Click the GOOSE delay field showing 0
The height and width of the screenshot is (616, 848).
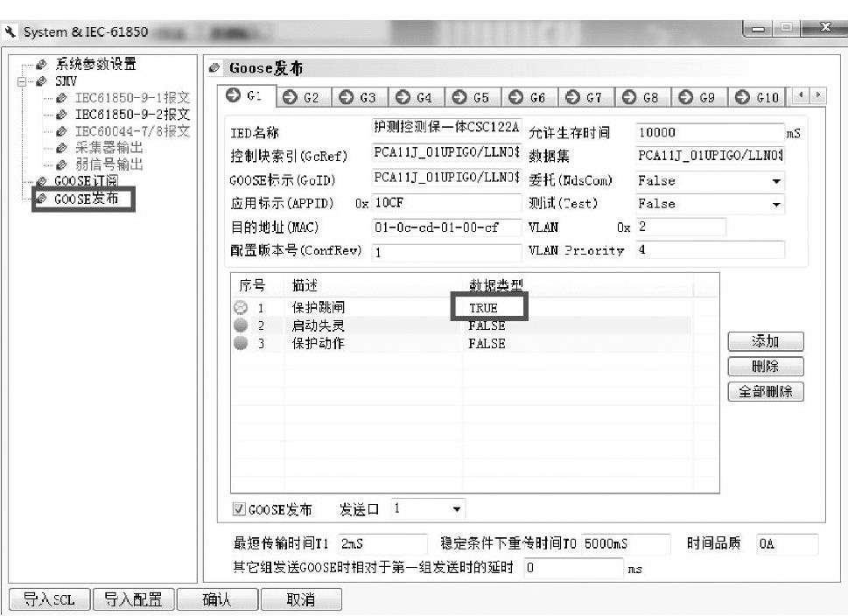[574, 568]
